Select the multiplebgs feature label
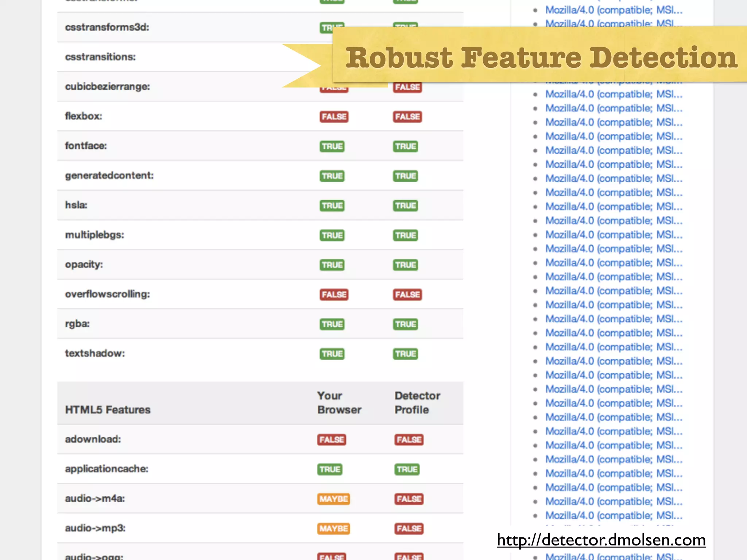Screen dimensions: 747x560 pos(94,235)
